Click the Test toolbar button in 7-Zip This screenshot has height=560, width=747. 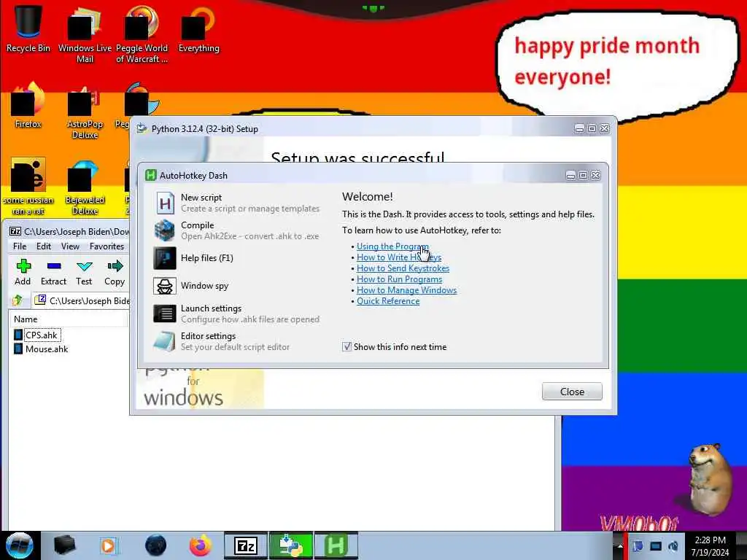click(x=84, y=273)
